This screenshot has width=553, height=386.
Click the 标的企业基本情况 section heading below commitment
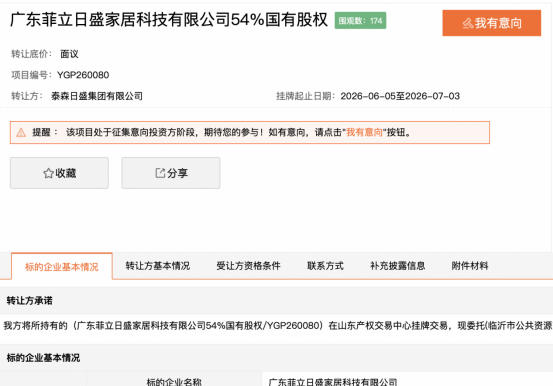(x=43, y=358)
